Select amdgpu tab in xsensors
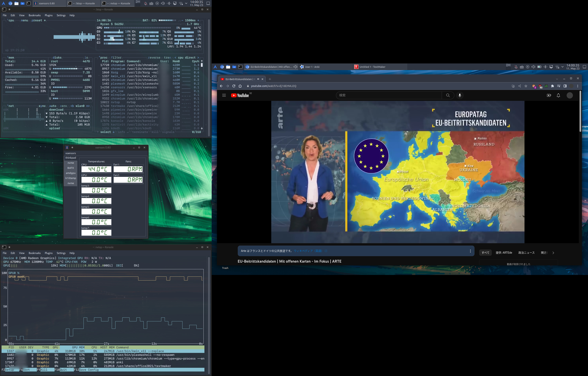This screenshot has height=376, width=588. coord(71,173)
